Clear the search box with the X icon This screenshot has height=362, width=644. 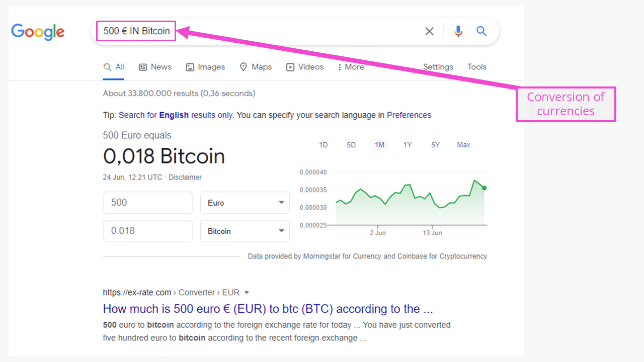[x=429, y=31]
